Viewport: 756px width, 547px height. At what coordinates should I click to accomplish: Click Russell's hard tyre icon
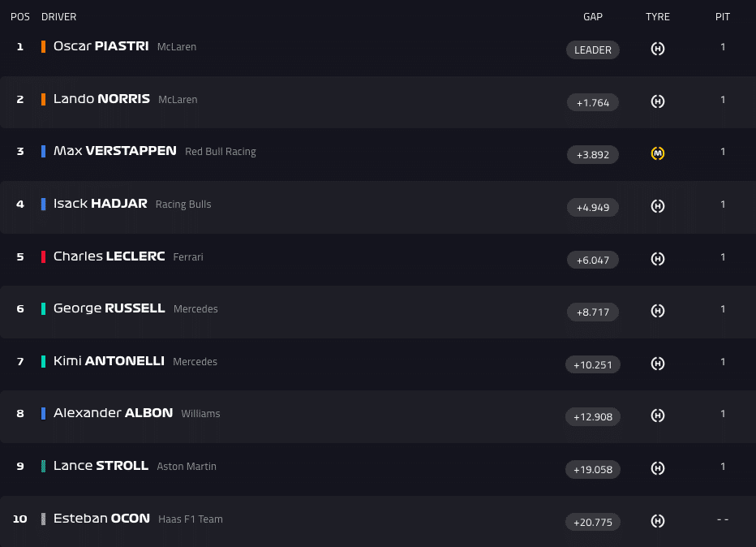click(x=658, y=311)
